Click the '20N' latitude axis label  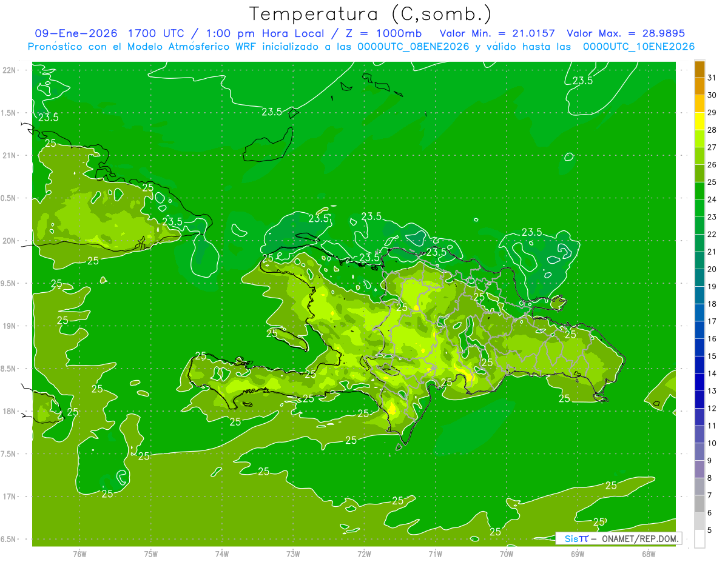pyautogui.click(x=9, y=241)
